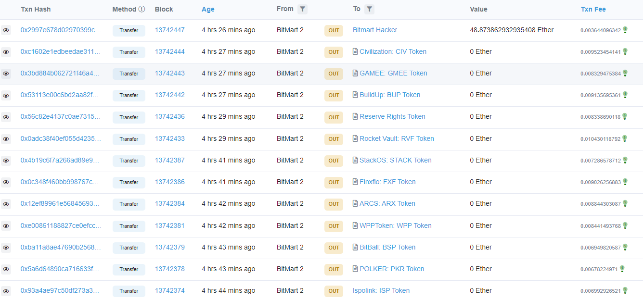Screen dimensions: 644x300
Task: Click contract icon beside POLKER: PKR Token
Action: click(355, 269)
